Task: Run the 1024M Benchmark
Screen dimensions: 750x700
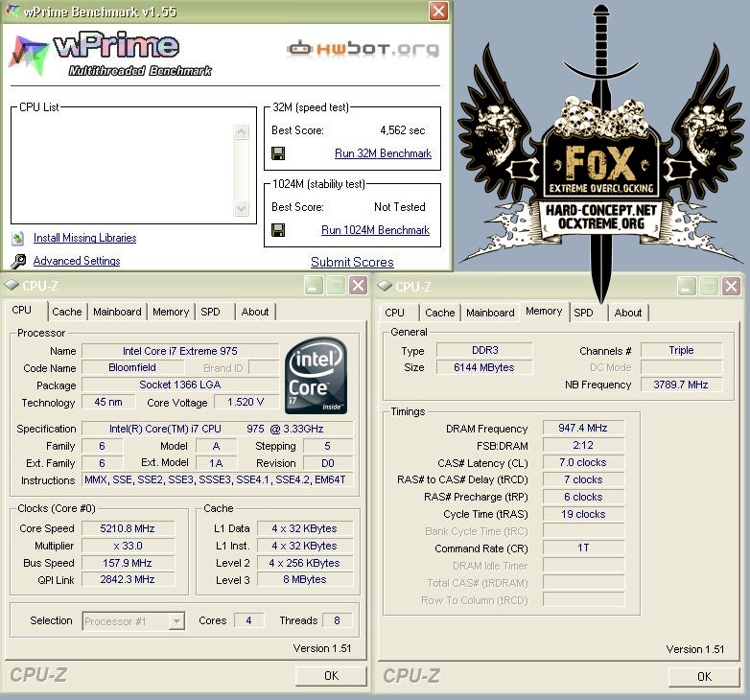Action: tap(375, 230)
